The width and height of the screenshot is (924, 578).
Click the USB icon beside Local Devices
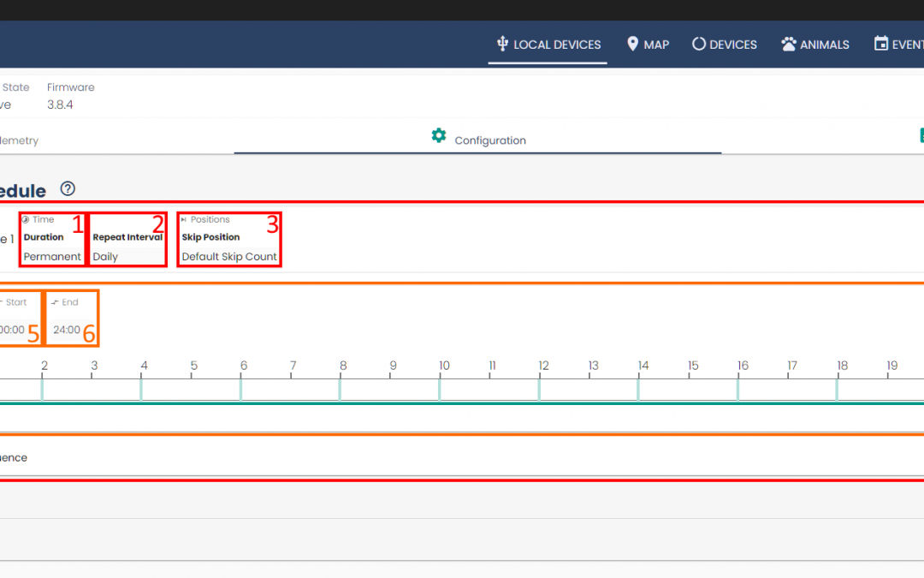pyautogui.click(x=502, y=44)
